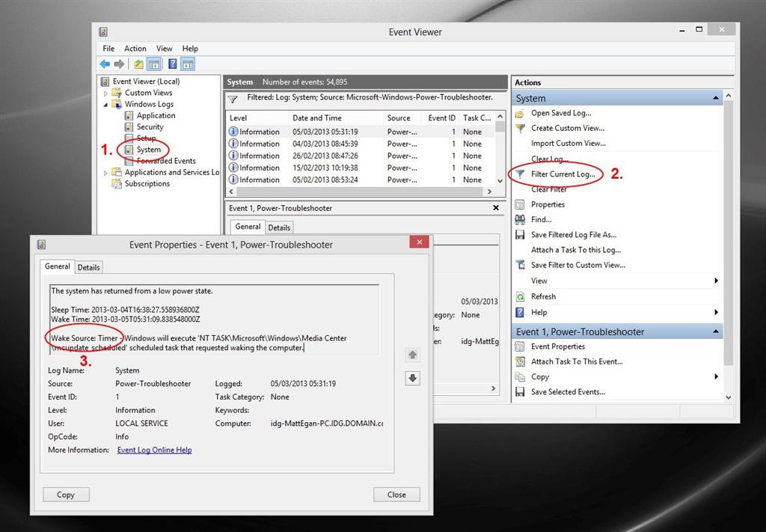Open the Event Log Online Help link
Image resolution: width=766 pixels, height=532 pixels.
(x=154, y=450)
